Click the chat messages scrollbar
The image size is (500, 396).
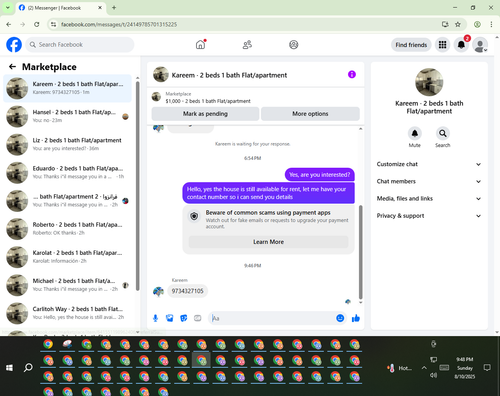click(x=360, y=252)
